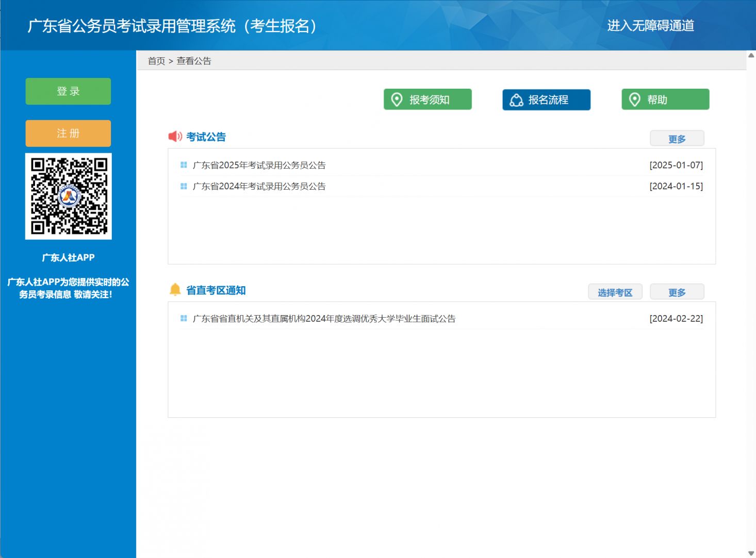The height and width of the screenshot is (558, 756).
Task: Click the orange 注册 register button
Action: tap(68, 134)
